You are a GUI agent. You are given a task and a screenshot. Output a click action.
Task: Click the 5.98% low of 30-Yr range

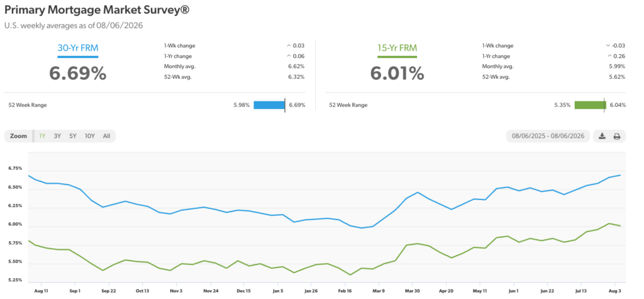[x=241, y=105]
